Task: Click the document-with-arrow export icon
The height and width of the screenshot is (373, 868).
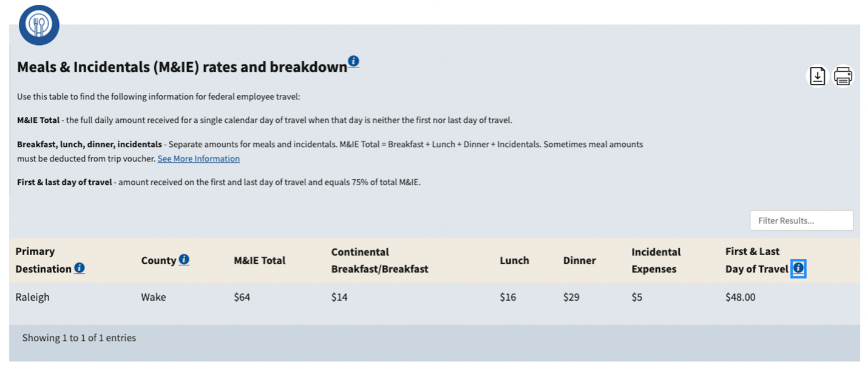Action: (x=817, y=76)
